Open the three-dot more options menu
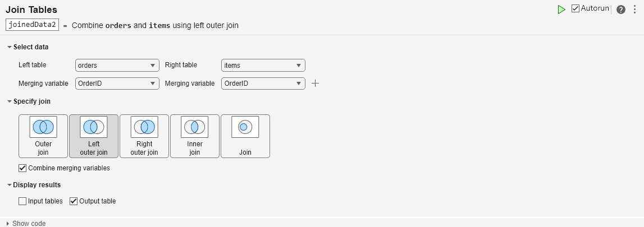The height and width of the screenshot is (227, 644). (635, 10)
